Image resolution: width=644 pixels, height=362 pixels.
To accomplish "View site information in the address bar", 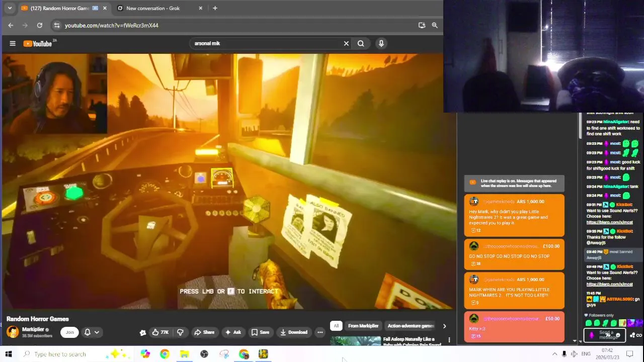I will [57, 25].
